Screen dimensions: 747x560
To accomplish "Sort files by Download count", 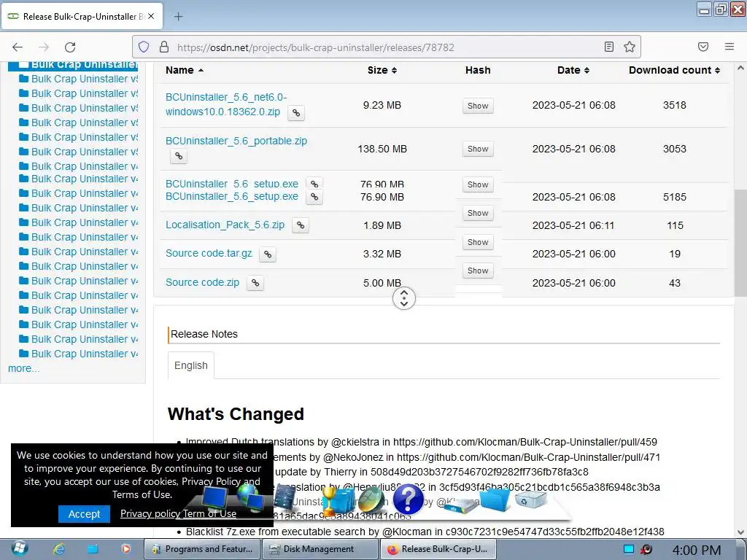I will point(673,70).
